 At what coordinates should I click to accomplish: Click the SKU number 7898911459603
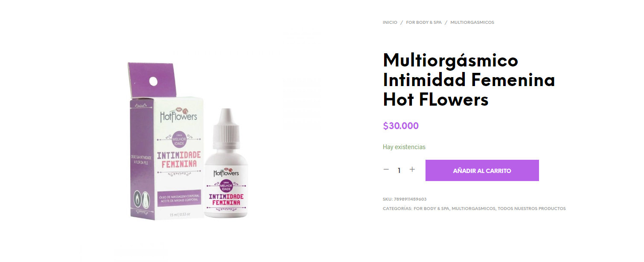(410, 199)
